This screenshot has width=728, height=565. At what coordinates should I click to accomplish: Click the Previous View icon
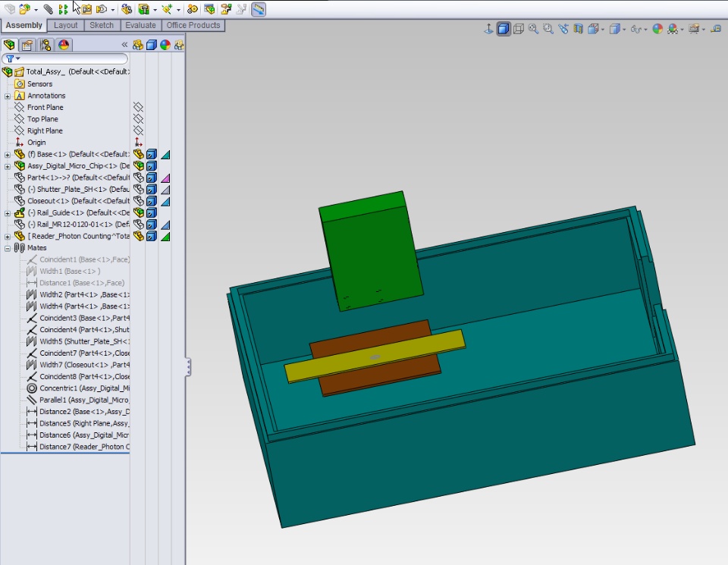tap(563, 29)
